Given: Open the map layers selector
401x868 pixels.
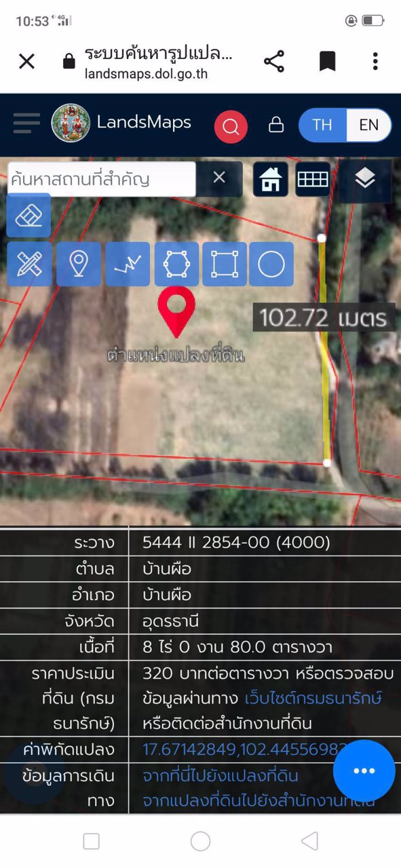Looking at the screenshot, I should pos(365,180).
